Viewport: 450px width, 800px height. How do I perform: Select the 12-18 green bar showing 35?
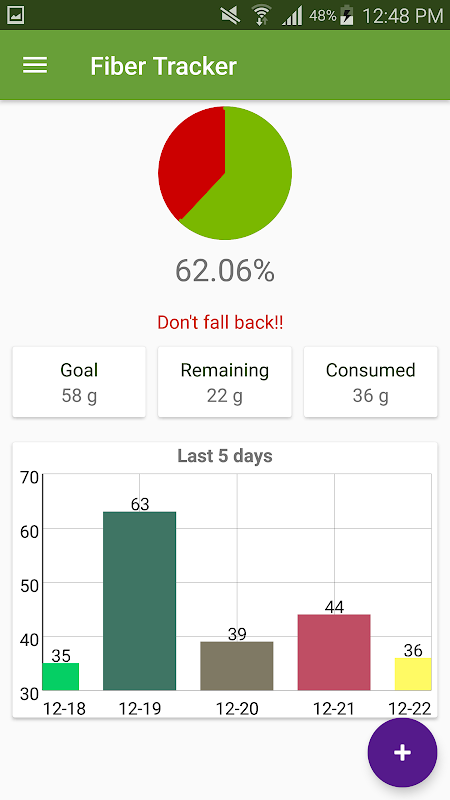coord(61,677)
